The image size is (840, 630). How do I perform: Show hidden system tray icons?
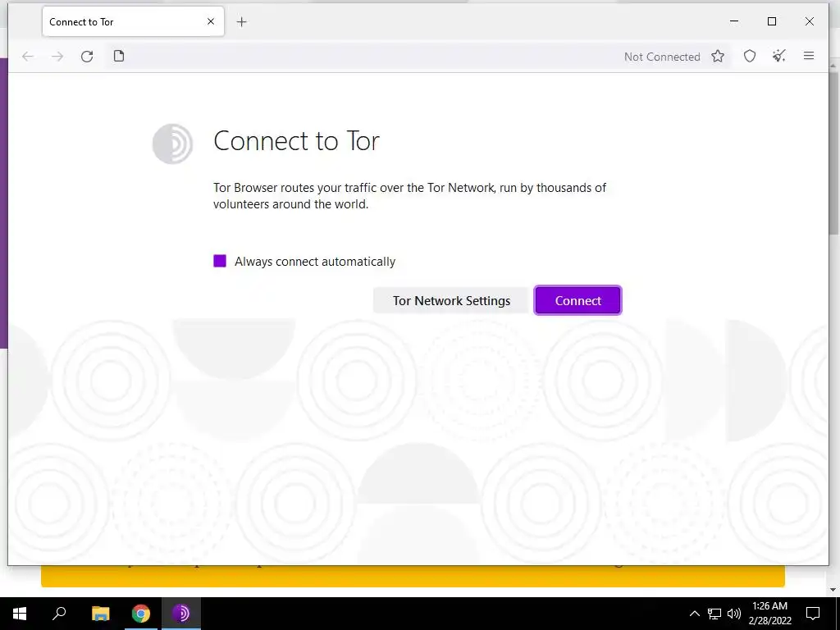[x=694, y=614]
